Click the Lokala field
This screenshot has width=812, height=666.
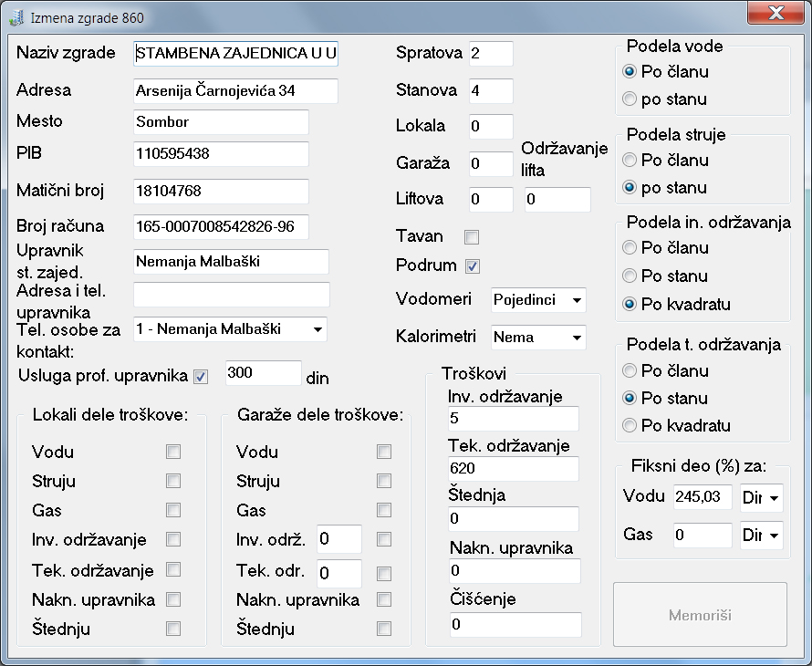[x=491, y=127]
